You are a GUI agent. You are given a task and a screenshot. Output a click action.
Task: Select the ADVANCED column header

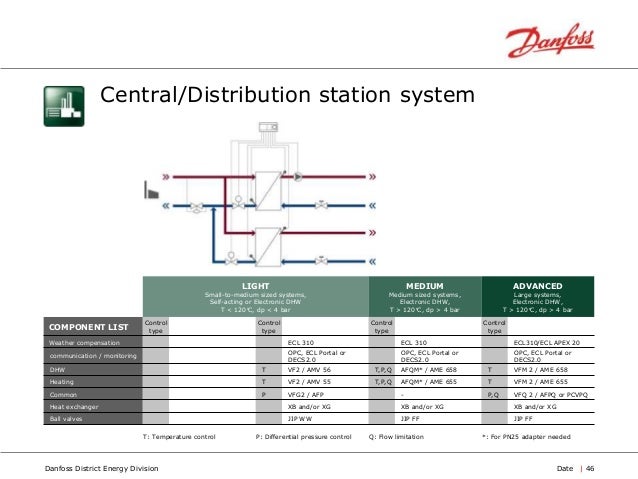point(538,297)
